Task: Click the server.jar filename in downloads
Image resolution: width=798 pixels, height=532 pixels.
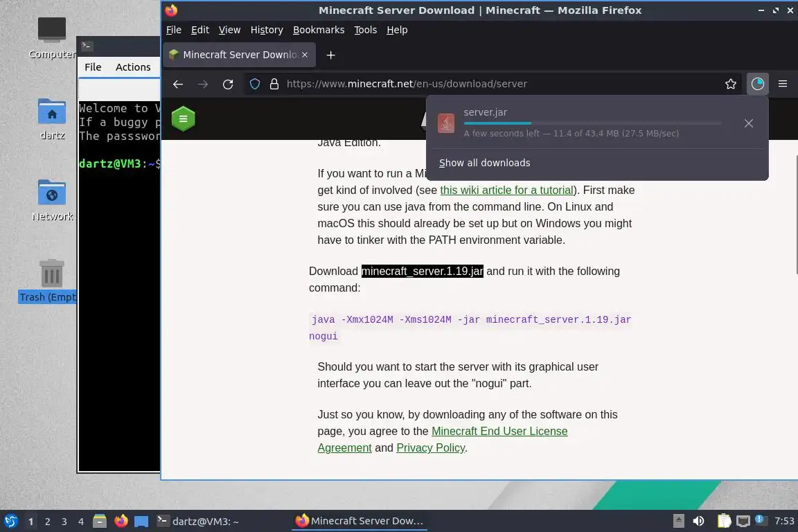Action: pyautogui.click(x=485, y=112)
